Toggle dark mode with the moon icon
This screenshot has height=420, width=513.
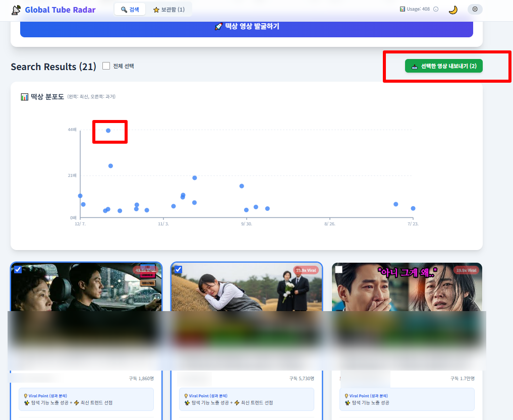pos(453,10)
